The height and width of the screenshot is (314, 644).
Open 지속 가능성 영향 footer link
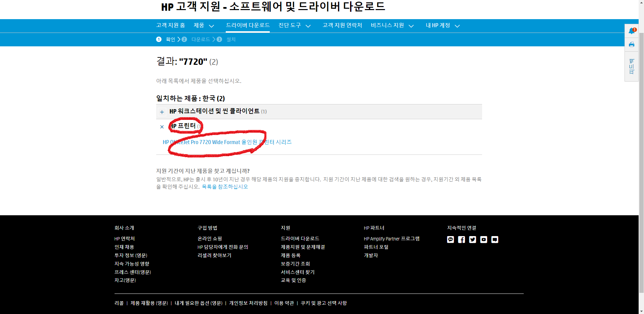(x=132, y=264)
